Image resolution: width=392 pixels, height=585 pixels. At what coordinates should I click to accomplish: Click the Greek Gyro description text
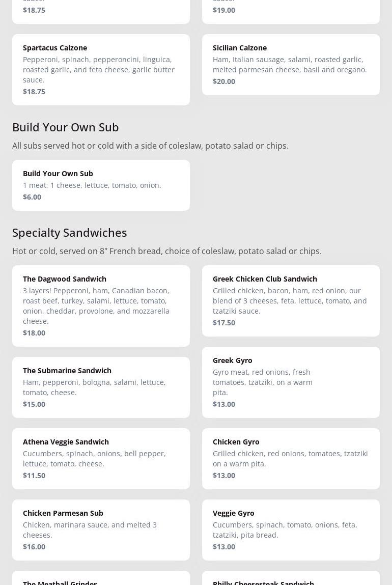click(263, 382)
